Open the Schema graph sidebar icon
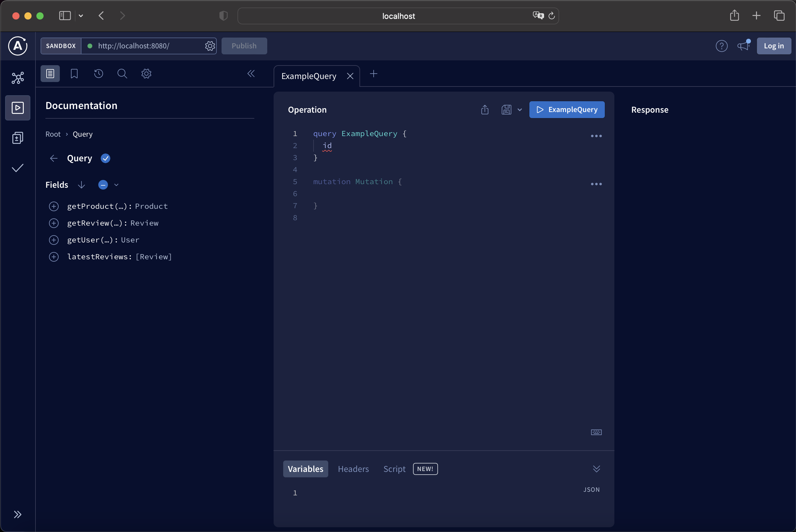The width and height of the screenshot is (796, 532). pyautogui.click(x=18, y=78)
